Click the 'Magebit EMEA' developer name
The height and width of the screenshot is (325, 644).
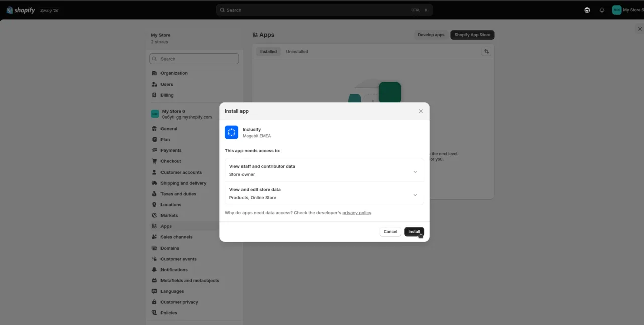coord(257,136)
